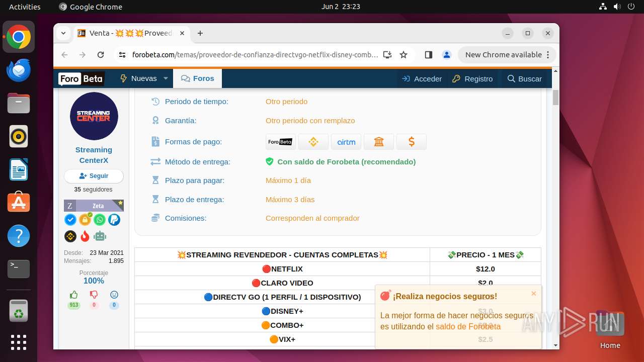Close the Realiza negocios seguros notice

pos(534,294)
